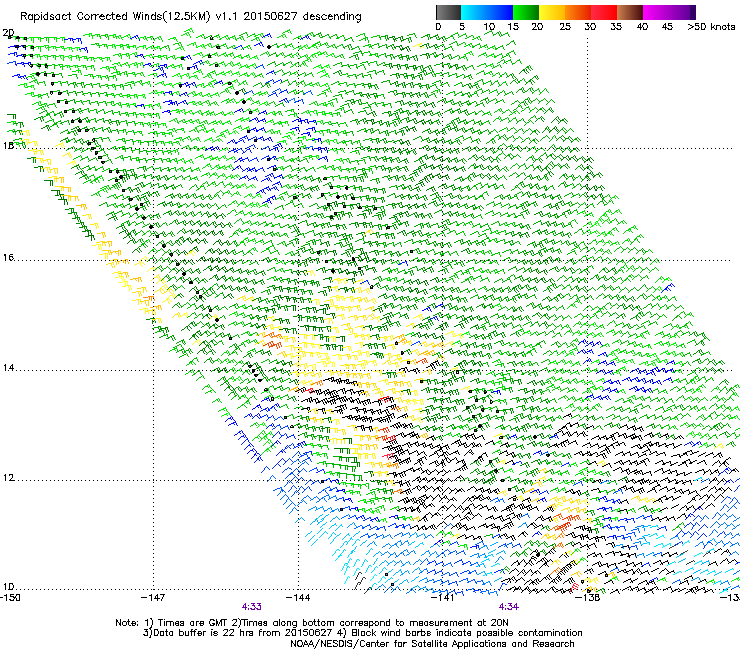Select the magenta 40-45 knots legend swatch
This screenshot has width=740, height=650.
coord(656,12)
